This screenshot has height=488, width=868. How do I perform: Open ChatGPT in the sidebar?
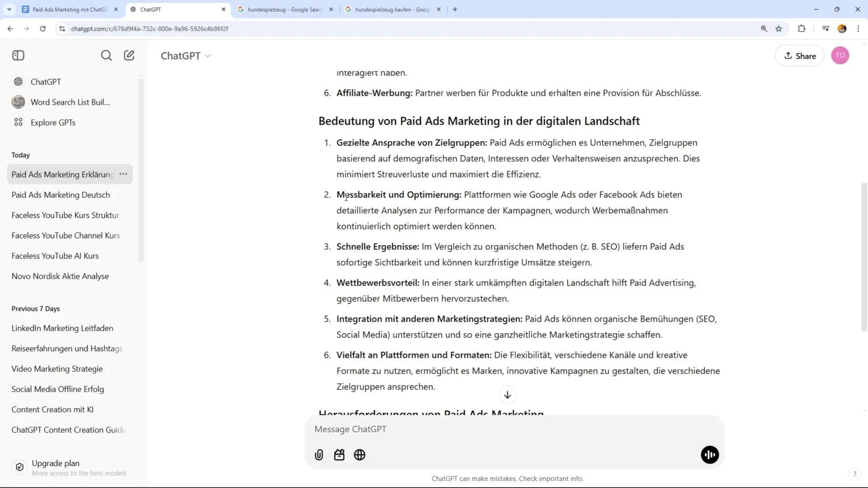[70, 82]
